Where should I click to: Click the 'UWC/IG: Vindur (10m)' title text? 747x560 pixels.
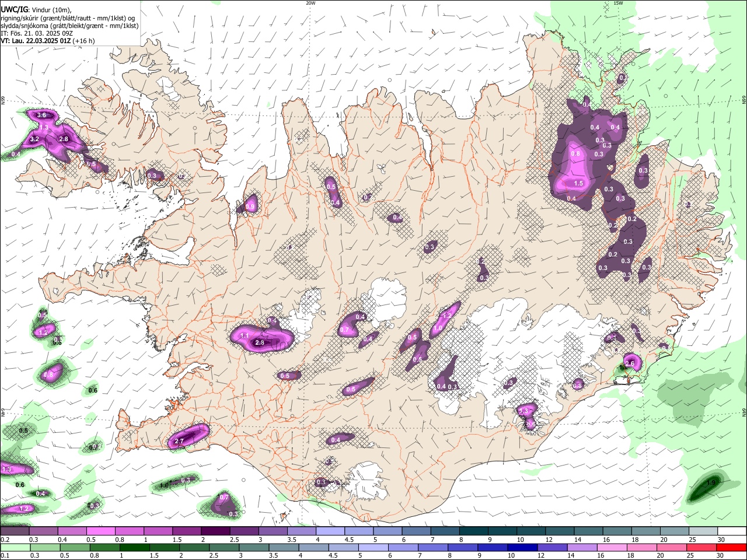pos(36,10)
